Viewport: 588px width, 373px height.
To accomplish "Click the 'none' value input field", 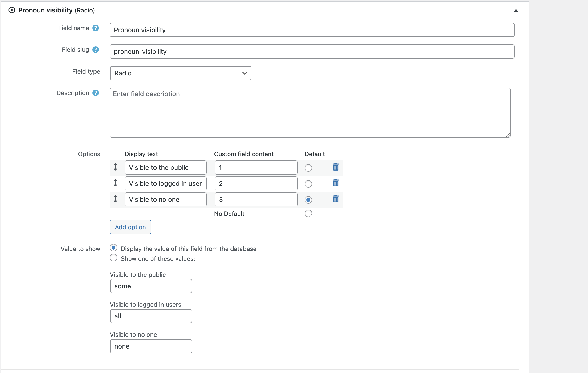I will coord(151,346).
